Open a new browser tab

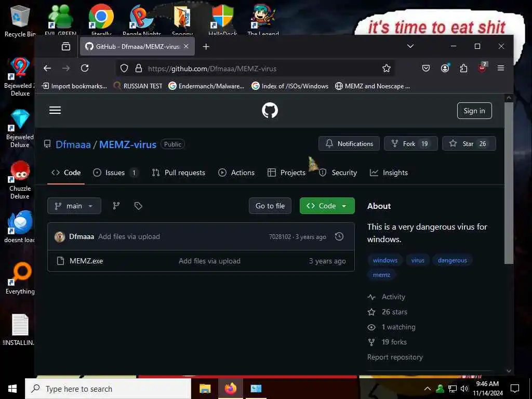click(x=206, y=46)
